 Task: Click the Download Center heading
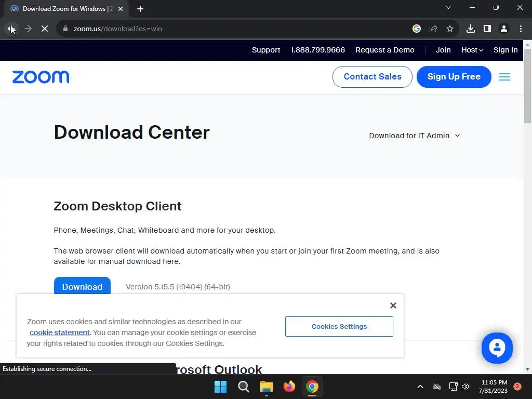[131, 132]
